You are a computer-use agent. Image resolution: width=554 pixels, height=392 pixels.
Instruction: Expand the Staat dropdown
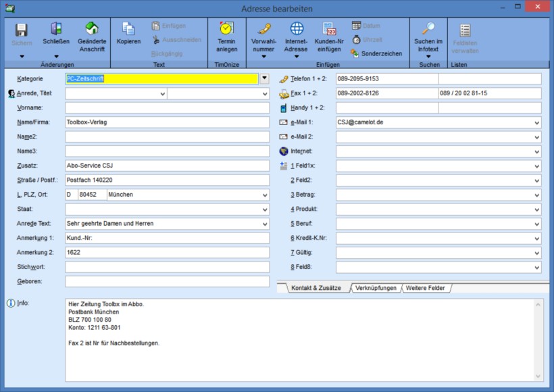click(x=265, y=210)
